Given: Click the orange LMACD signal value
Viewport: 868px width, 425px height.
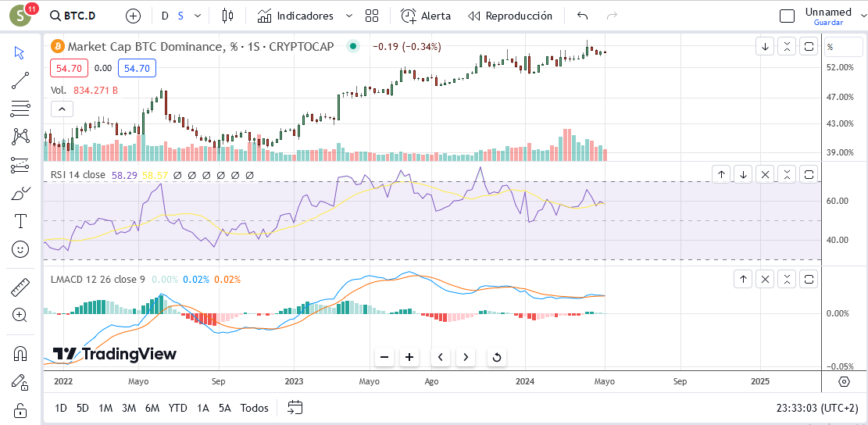Looking at the screenshot, I should point(227,280).
